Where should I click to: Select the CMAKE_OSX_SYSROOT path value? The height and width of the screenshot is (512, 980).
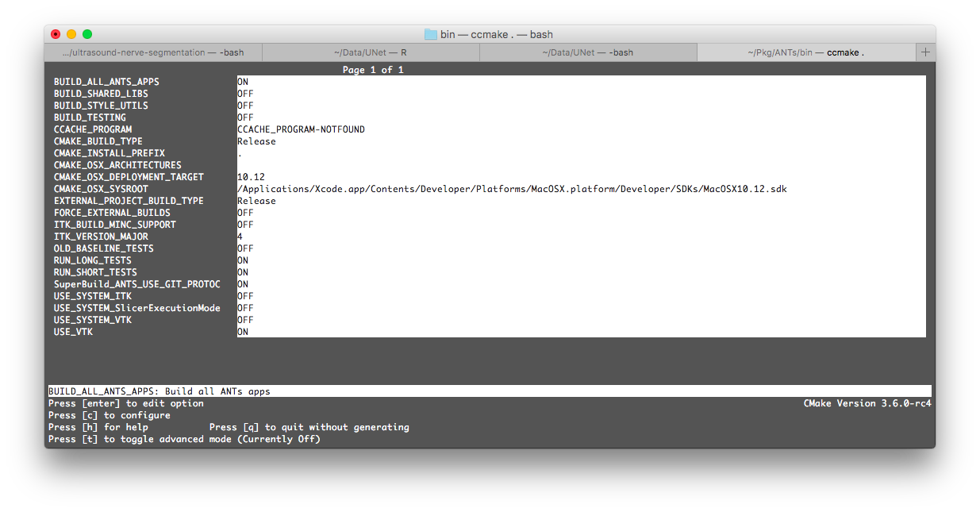pos(512,188)
